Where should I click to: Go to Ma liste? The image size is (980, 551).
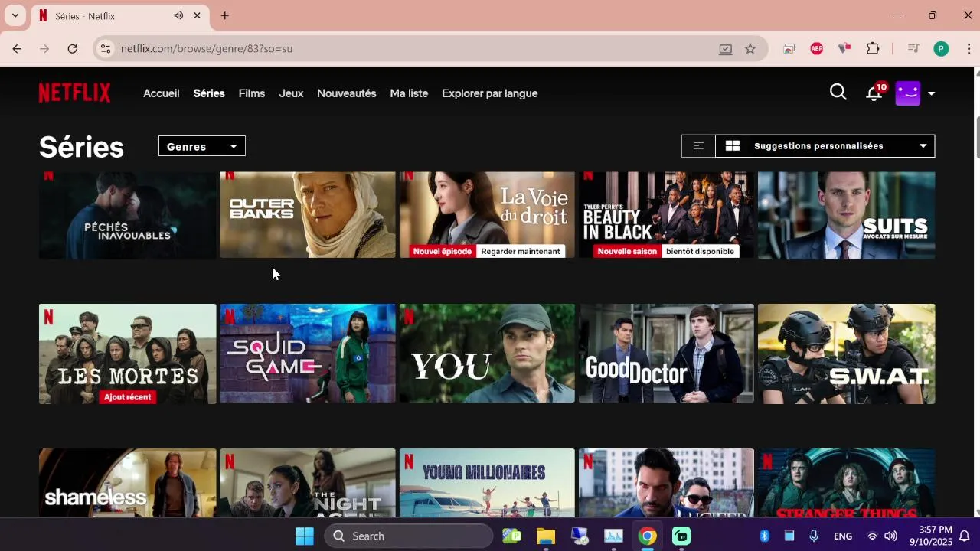[x=409, y=93]
